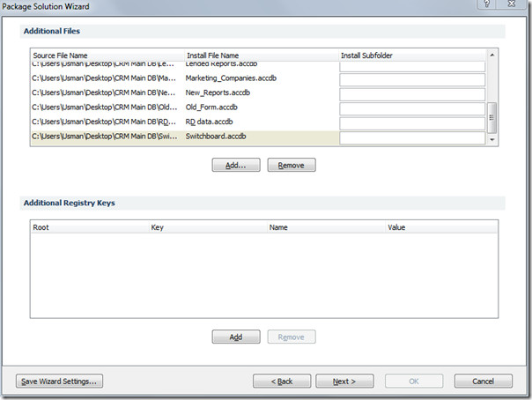Click Install Subfolder field for Switchboard.accdb

click(412, 138)
